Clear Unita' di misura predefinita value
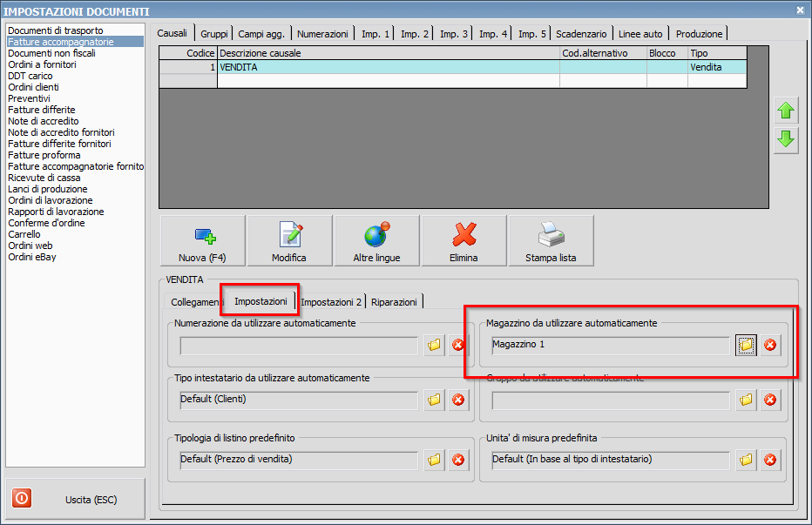Image resolution: width=812 pixels, height=525 pixels. (770, 460)
